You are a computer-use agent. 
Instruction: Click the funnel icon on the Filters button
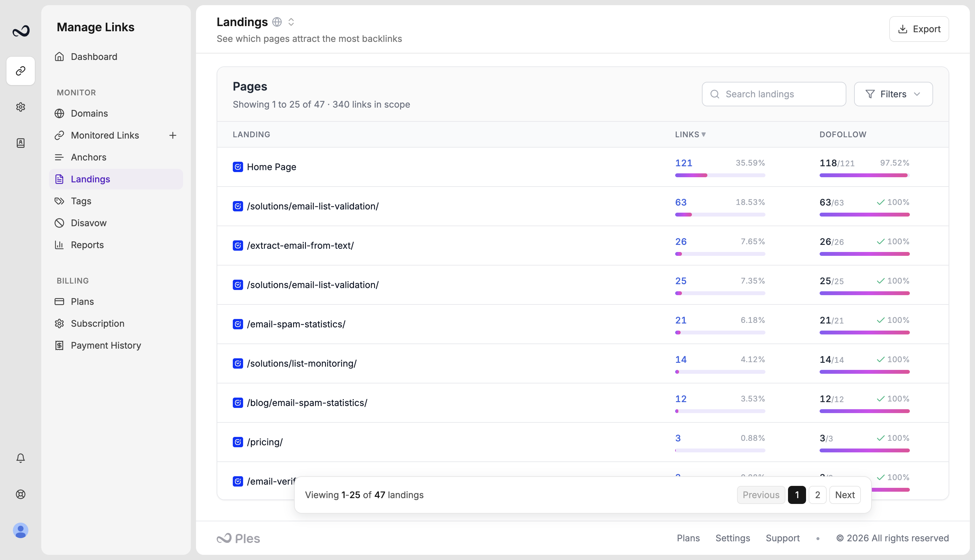(870, 94)
